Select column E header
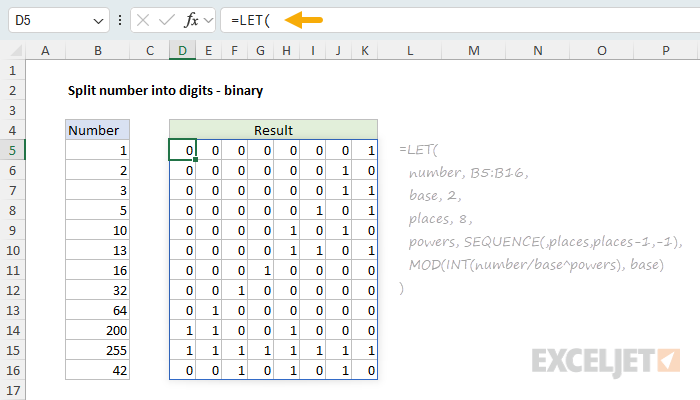This screenshot has width=700, height=400. [x=208, y=51]
